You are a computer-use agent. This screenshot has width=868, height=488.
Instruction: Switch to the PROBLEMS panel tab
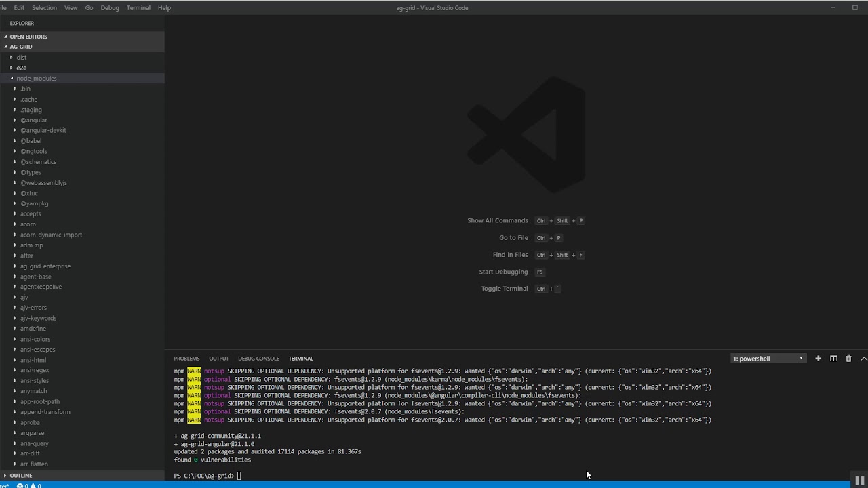[186, 359]
